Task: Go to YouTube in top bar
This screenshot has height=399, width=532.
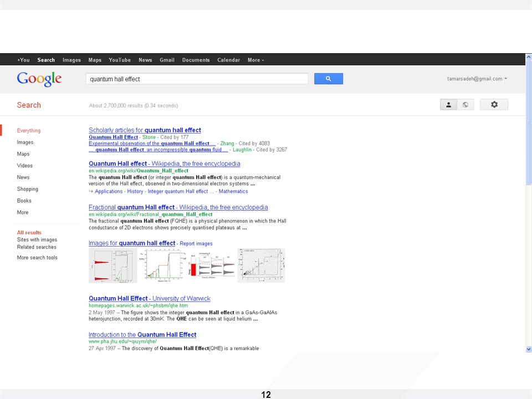Action: [x=120, y=60]
